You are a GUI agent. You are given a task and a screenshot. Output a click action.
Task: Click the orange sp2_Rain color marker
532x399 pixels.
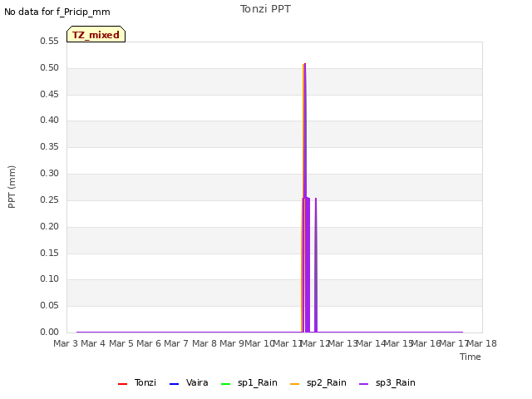point(295,384)
